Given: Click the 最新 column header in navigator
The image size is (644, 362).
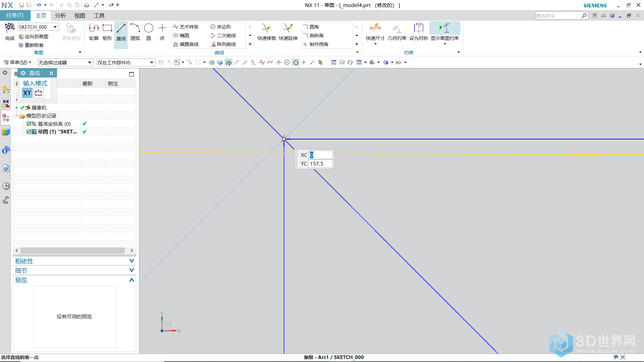Looking at the screenshot, I should click(x=93, y=83).
